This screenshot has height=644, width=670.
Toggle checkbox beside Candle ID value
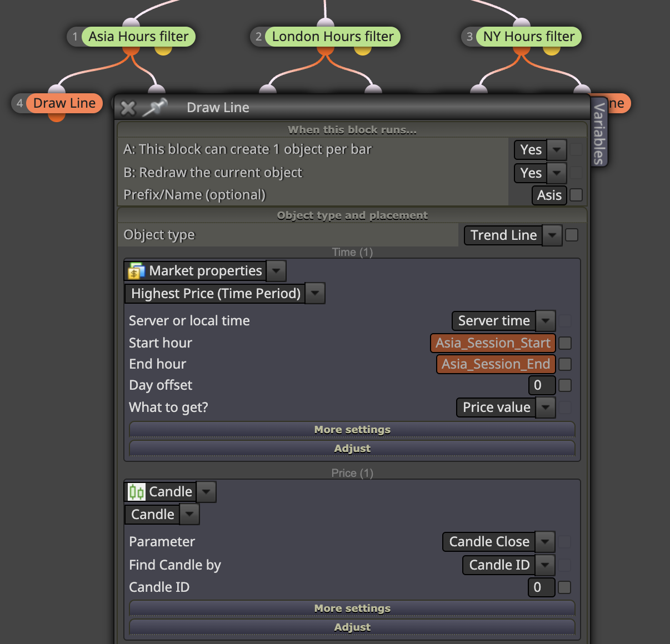(564, 587)
